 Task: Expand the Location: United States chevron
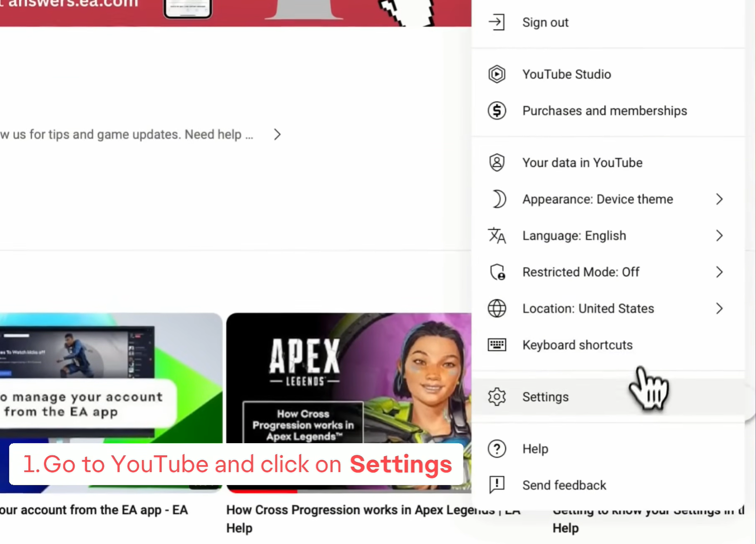coord(719,309)
